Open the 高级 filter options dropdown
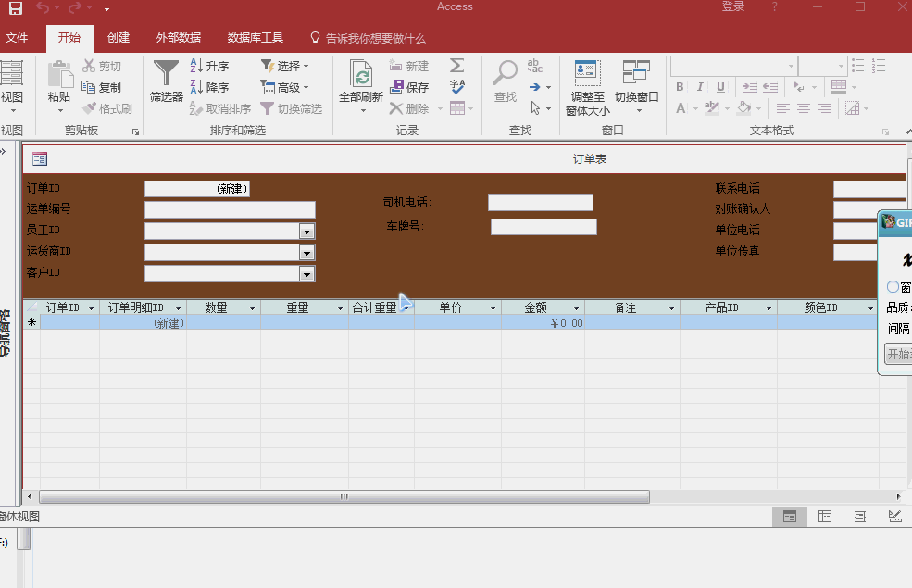The image size is (912, 588). [284, 87]
